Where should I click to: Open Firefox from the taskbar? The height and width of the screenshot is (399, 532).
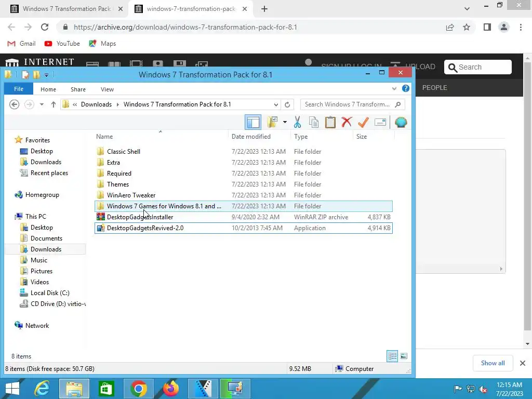coord(170,389)
